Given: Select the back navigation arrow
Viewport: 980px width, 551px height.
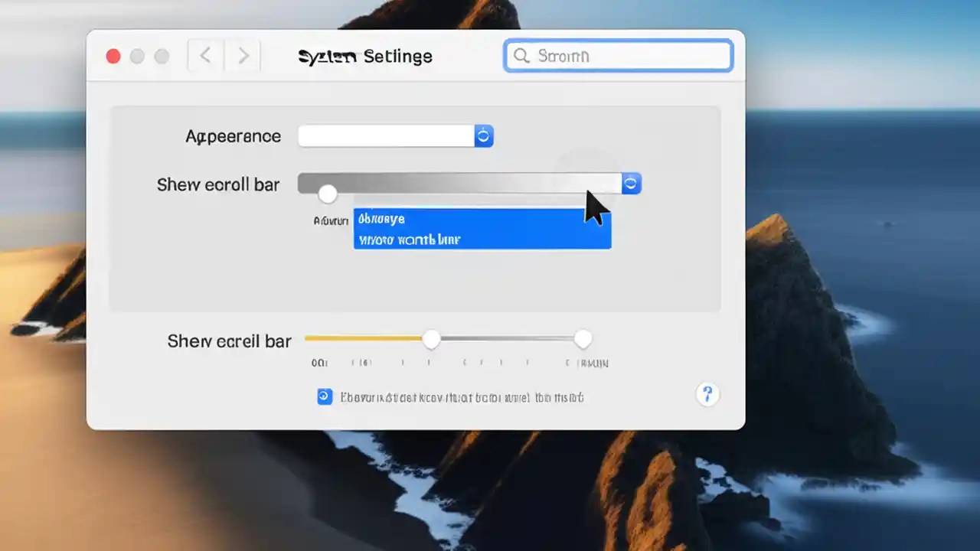Looking at the screenshot, I should (x=204, y=55).
